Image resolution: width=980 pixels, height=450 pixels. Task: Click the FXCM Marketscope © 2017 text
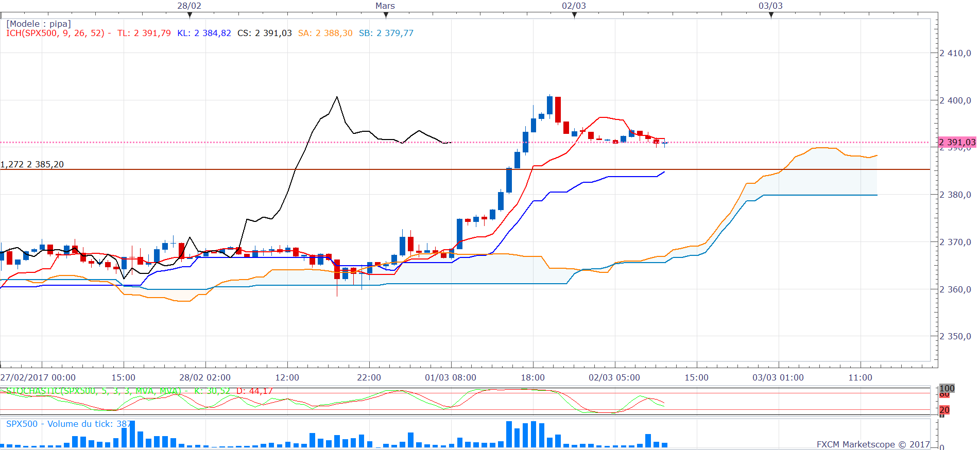(873, 444)
